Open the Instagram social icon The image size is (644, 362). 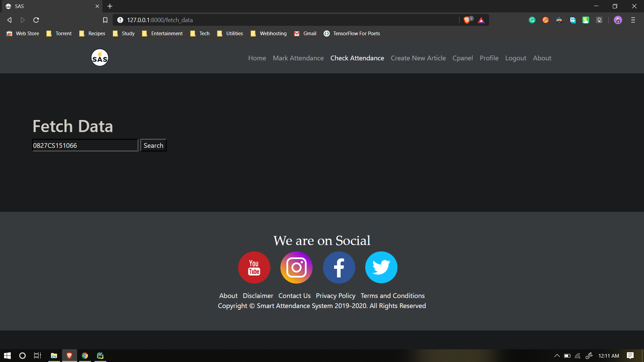click(x=297, y=267)
